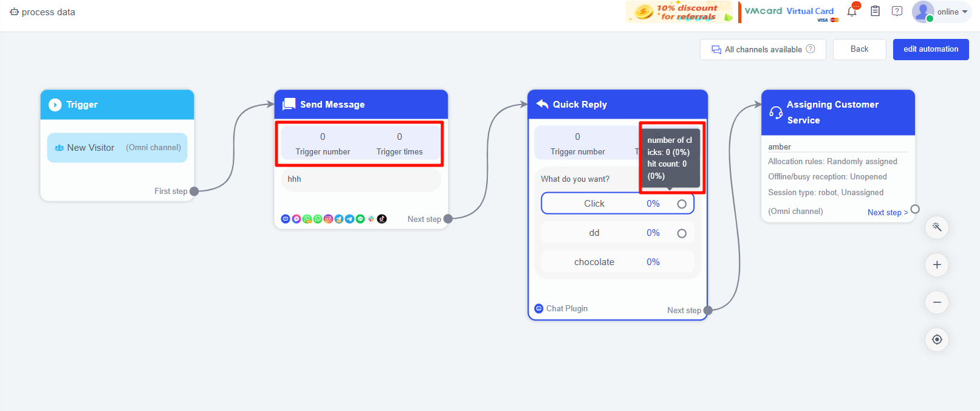Click the TikTok channel icon
The width and height of the screenshot is (980, 411).
[x=382, y=219]
